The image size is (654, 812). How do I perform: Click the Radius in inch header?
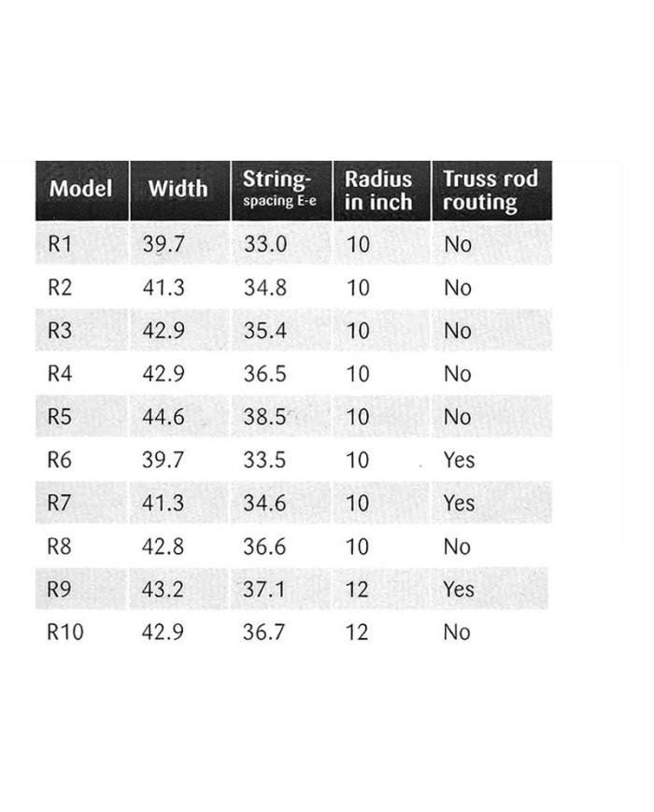378,190
